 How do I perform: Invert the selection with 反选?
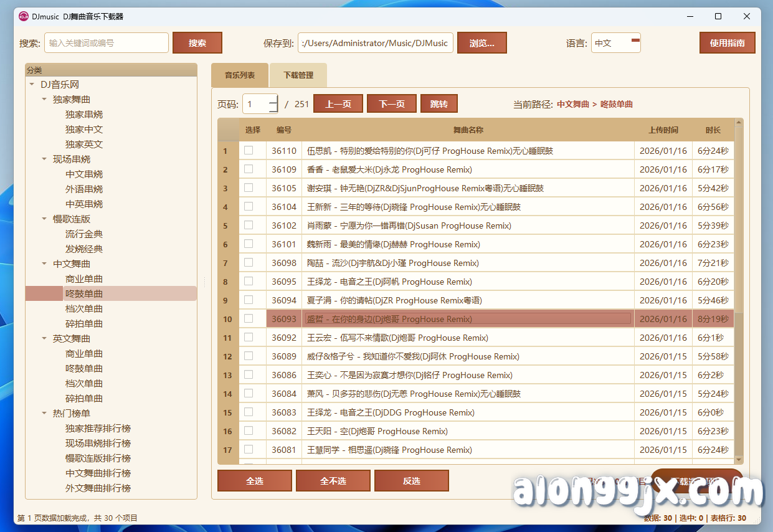coord(412,480)
